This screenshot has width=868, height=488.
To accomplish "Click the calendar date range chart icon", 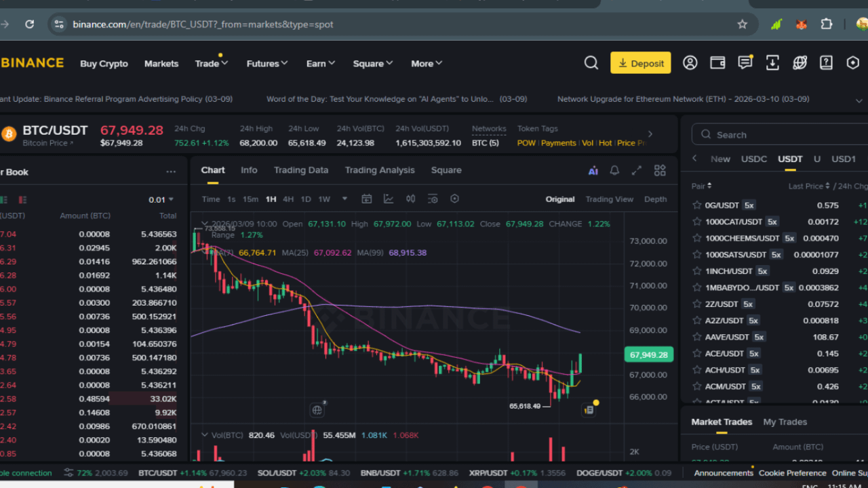I will (367, 199).
